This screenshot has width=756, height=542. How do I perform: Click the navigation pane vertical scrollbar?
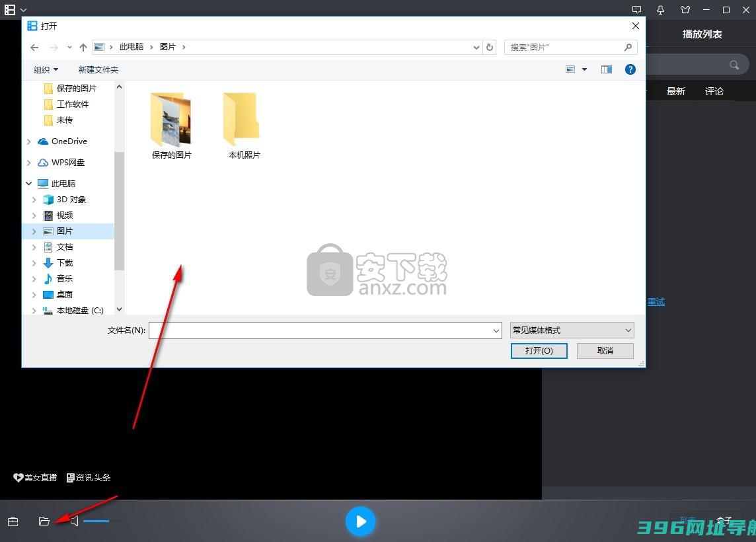click(119, 211)
